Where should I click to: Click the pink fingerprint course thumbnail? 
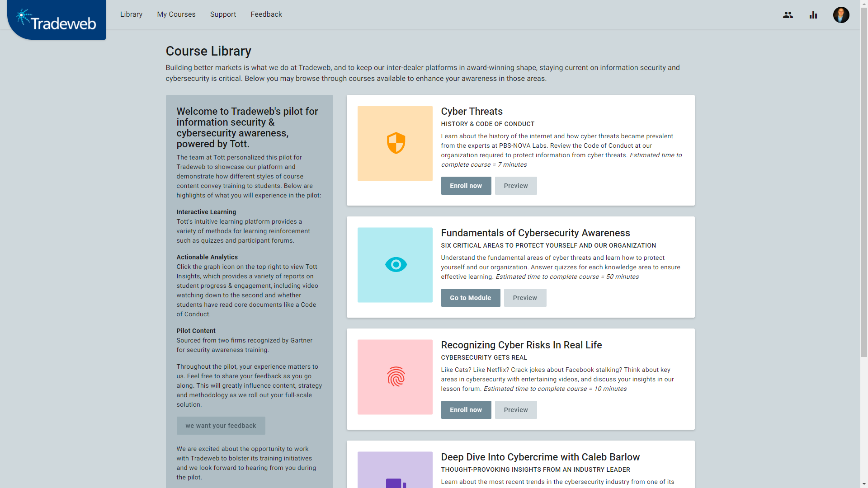pyautogui.click(x=395, y=377)
